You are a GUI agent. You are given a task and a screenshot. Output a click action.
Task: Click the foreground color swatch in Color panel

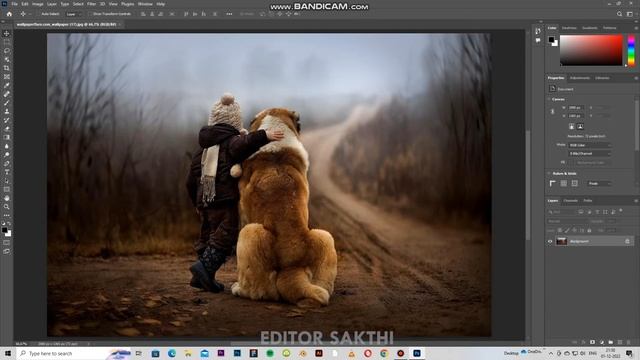click(551, 39)
